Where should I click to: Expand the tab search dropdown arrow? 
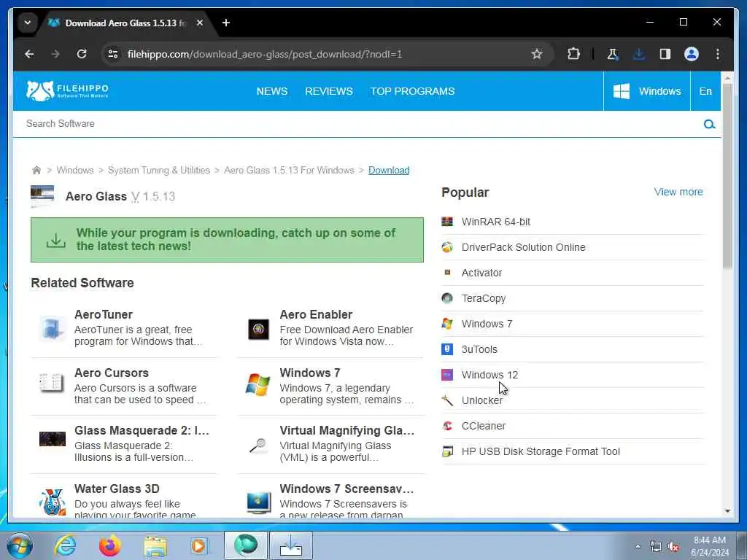[x=28, y=23]
